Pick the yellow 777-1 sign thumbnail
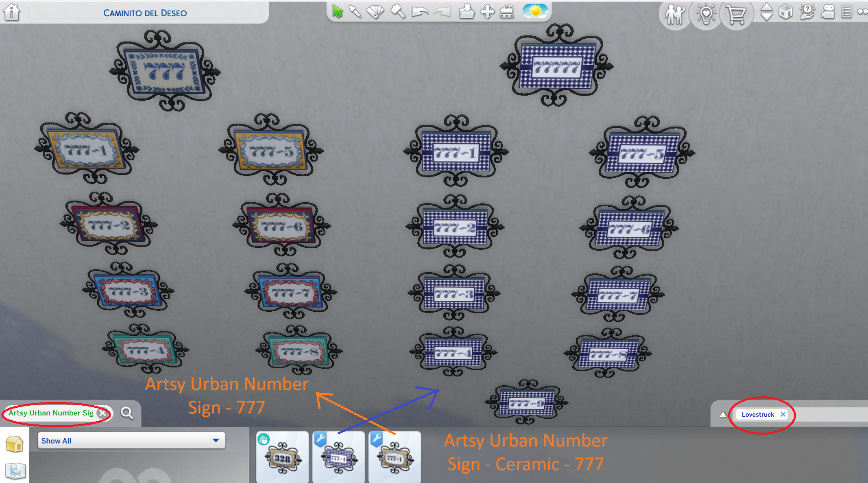 tap(395, 457)
